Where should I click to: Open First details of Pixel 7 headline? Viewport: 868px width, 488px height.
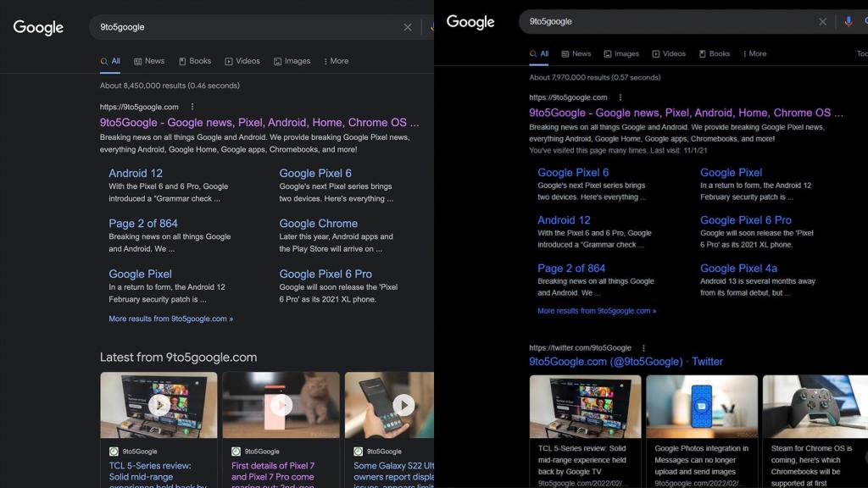(x=273, y=476)
